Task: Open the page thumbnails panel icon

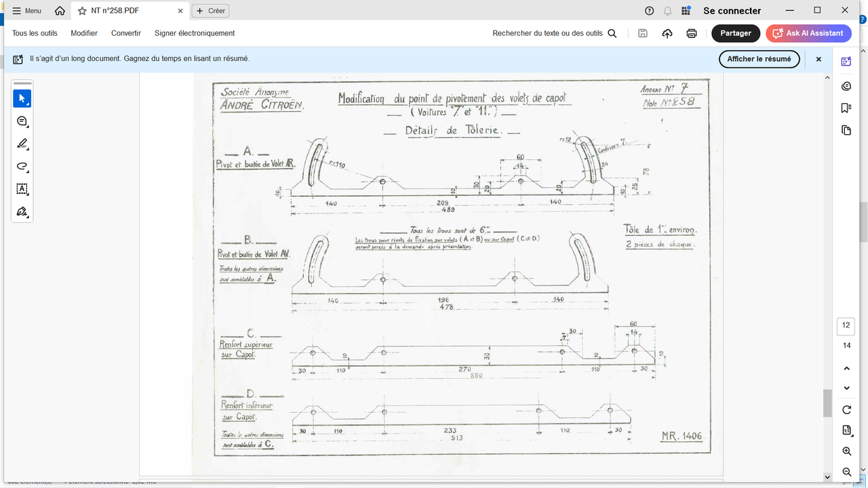Action: (x=846, y=130)
